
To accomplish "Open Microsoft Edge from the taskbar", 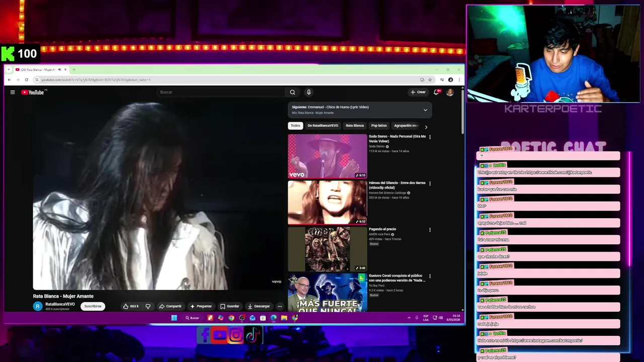I will [274, 318].
